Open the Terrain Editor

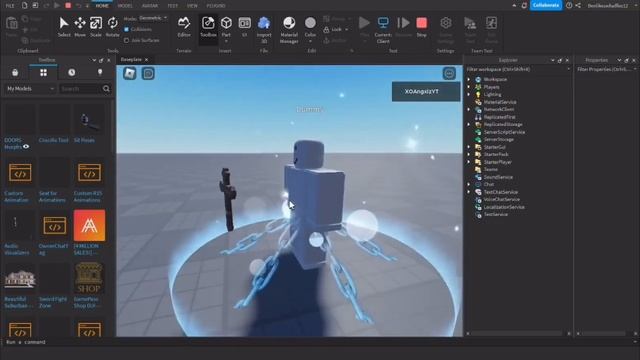click(184, 27)
